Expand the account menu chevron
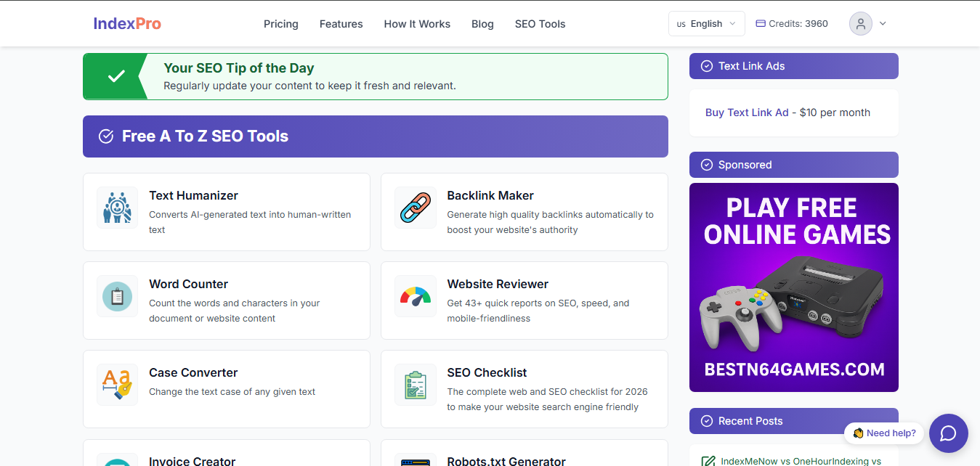Screen dimensions: 980x466 click(883, 23)
